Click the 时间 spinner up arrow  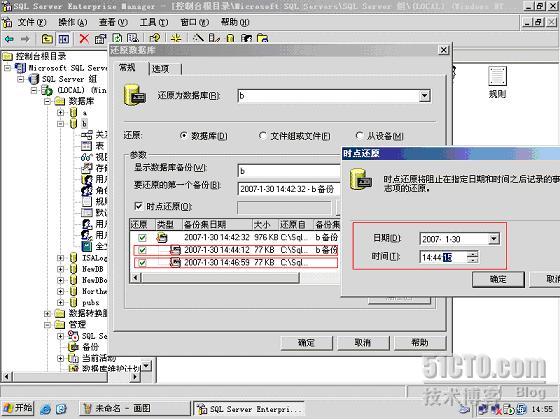point(473,253)
